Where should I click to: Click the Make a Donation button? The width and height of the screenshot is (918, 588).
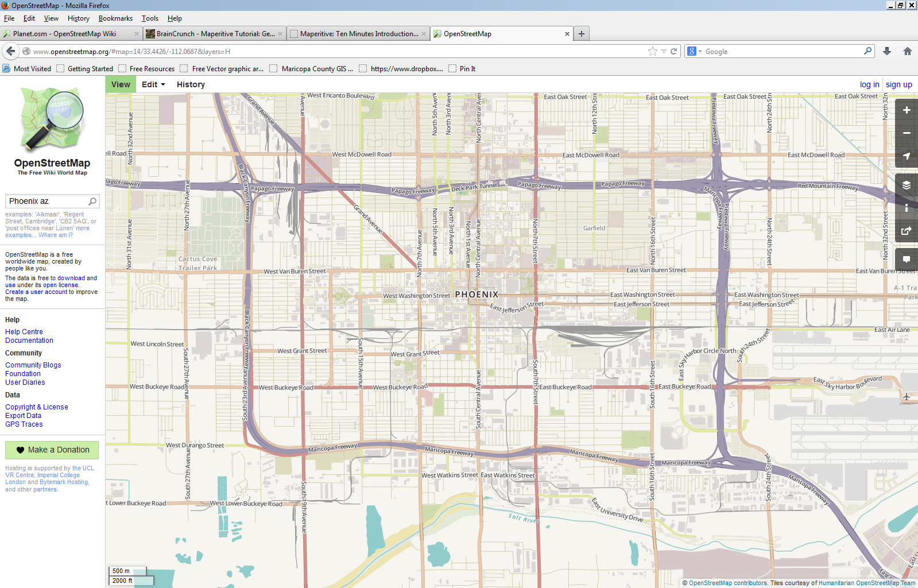(52, 450)
